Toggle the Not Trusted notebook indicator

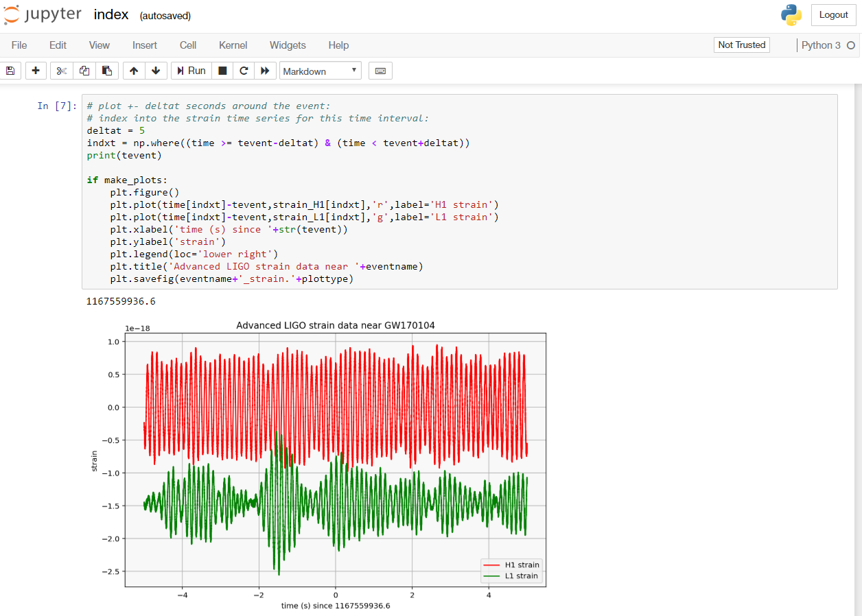click(x=741, y=45)
